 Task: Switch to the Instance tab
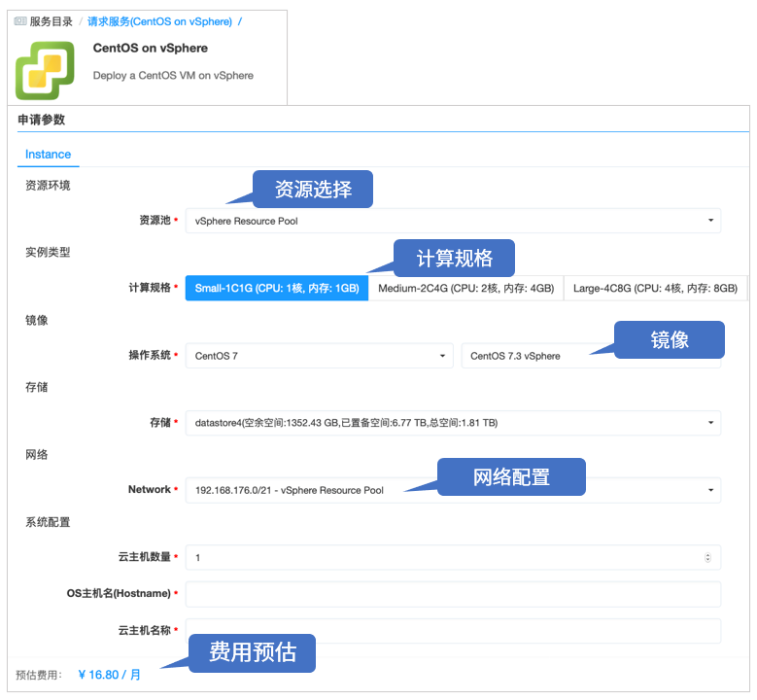(48, 155)
